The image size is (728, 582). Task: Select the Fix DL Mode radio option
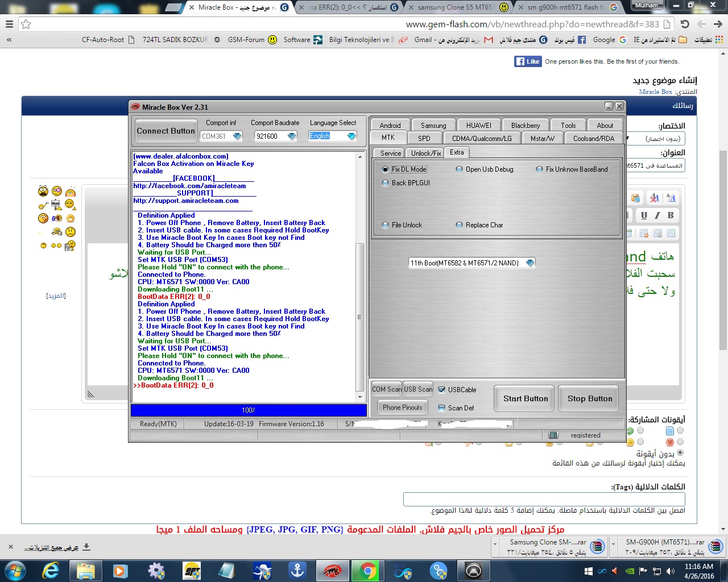386,169
